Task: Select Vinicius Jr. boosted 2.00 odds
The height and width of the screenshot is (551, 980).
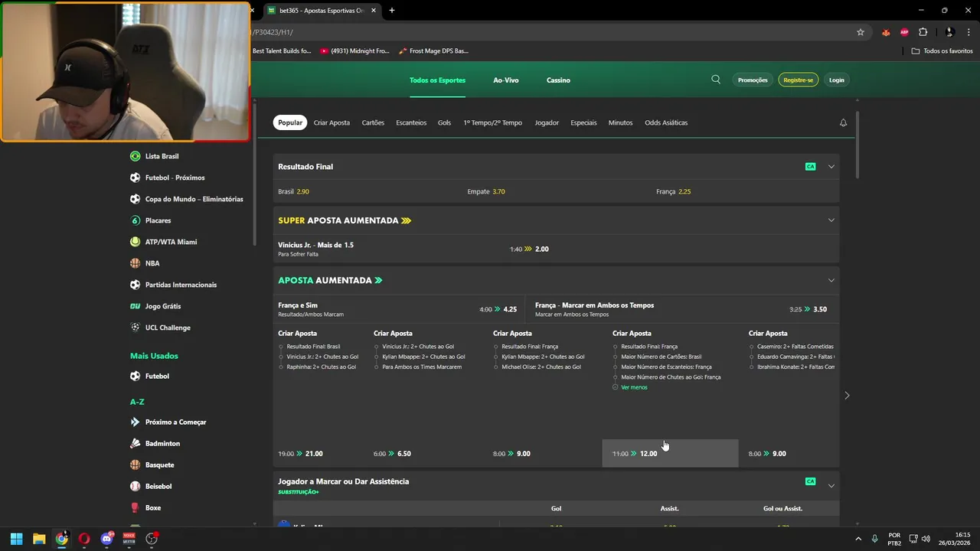Action: click(557, 249)
